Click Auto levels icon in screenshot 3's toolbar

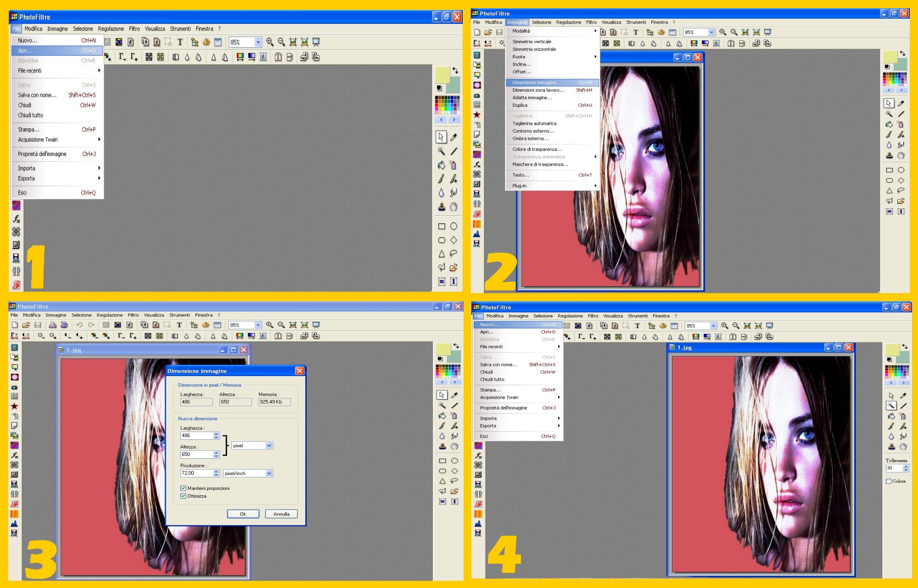coord(14,336)
